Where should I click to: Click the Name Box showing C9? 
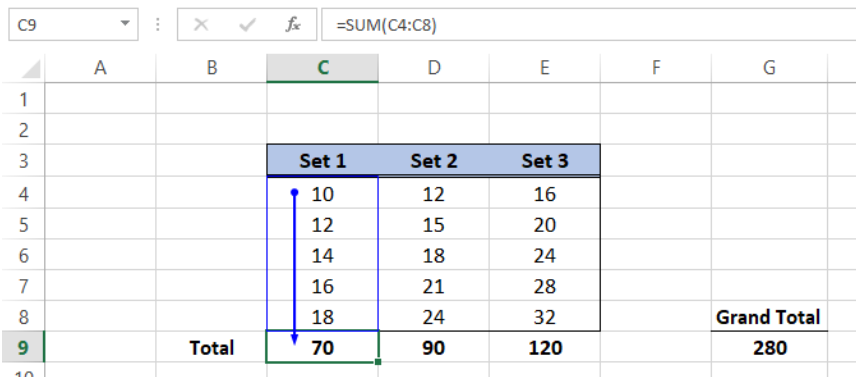tap(73, 25)
